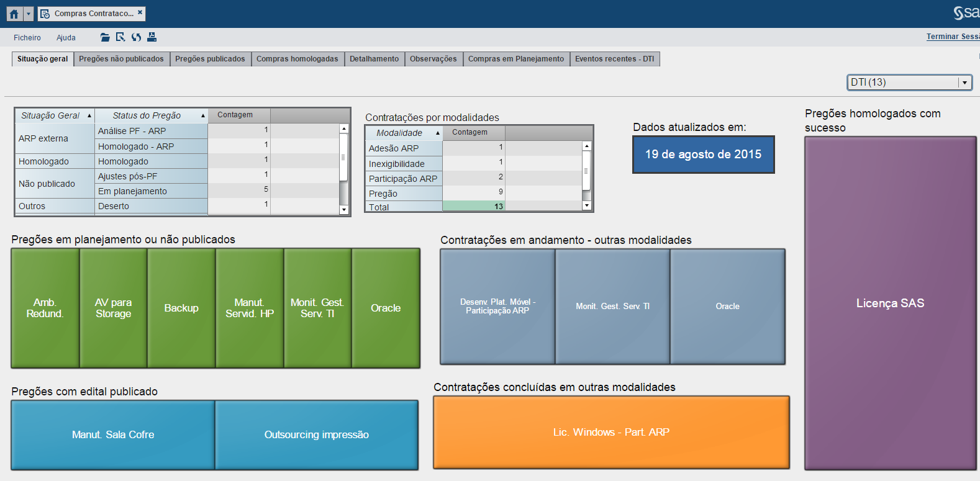Select the Participação ARP modality row
The height and width of the screenshot is (481, 980).
click(404, 179)
